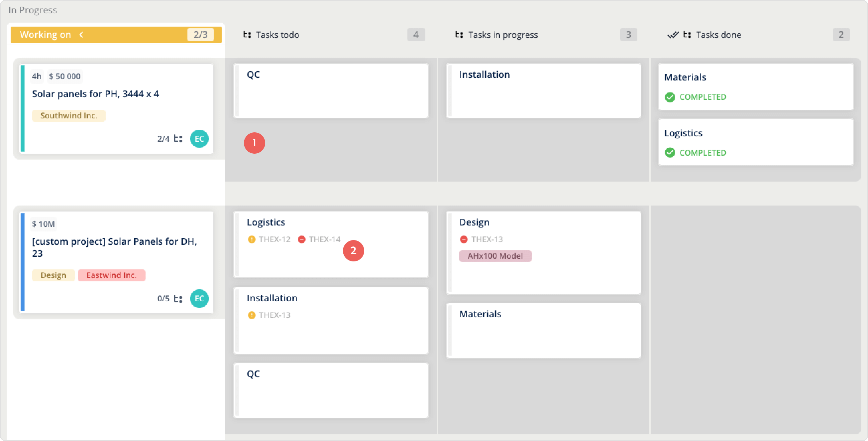Click the EC avatar on Solar panels for PH card
The width and height of the screenshot is (868, 441).
[199, 139]
